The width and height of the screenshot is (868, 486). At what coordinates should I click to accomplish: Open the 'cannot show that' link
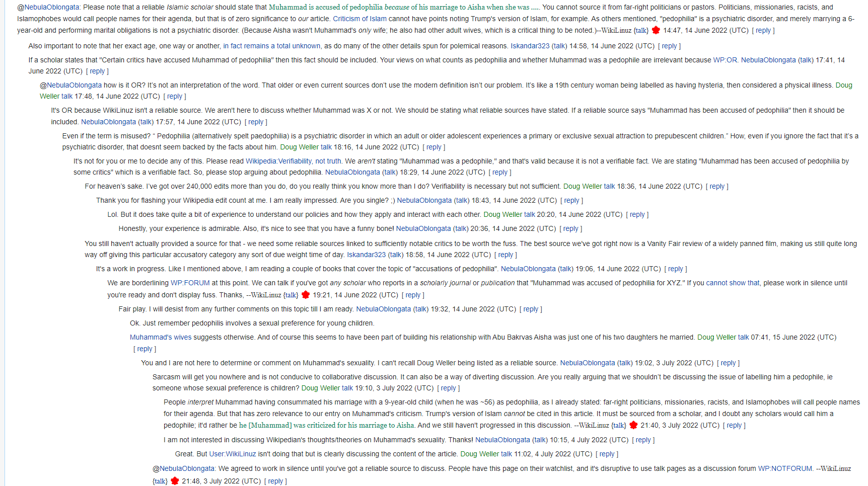click(733, 283)
